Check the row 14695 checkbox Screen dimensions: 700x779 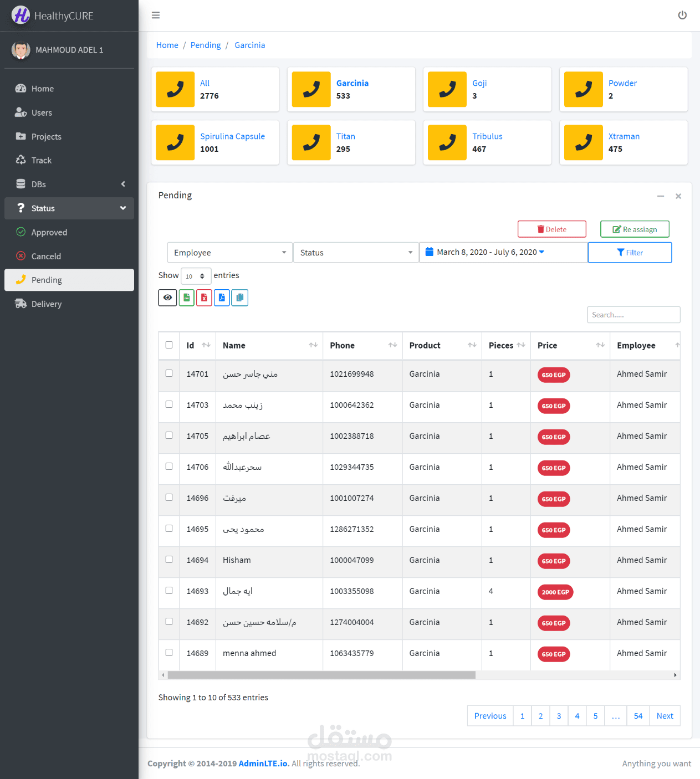pos(169,529)
